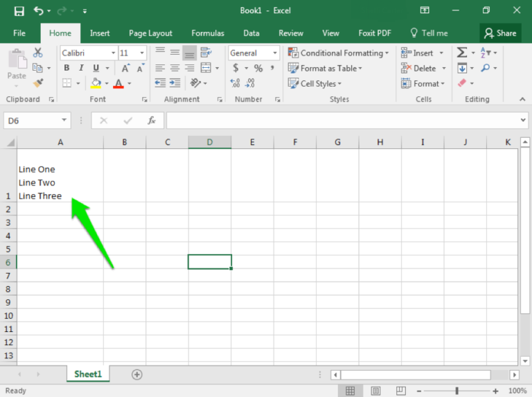Apply the red Font Color

[x=118, y=82]
